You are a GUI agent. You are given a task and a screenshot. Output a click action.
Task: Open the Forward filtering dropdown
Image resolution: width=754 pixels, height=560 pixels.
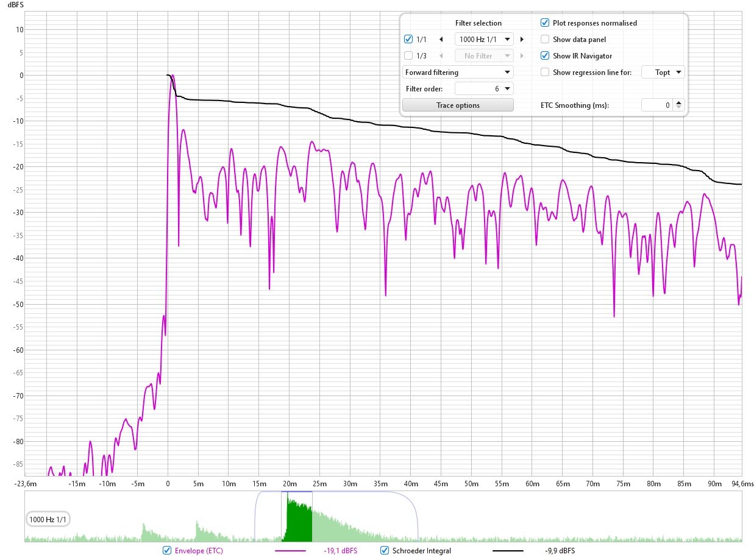pyautogui.click(x=458, y=73)
